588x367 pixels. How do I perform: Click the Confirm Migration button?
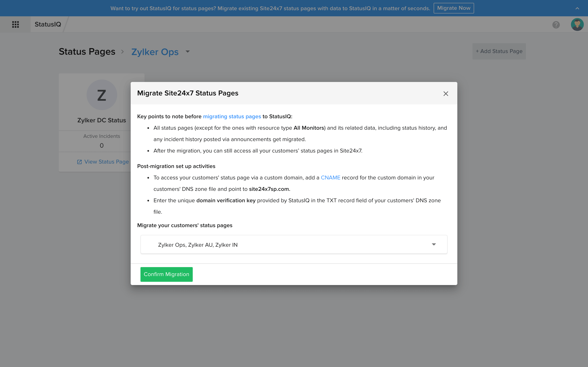(x=166, y=274)
